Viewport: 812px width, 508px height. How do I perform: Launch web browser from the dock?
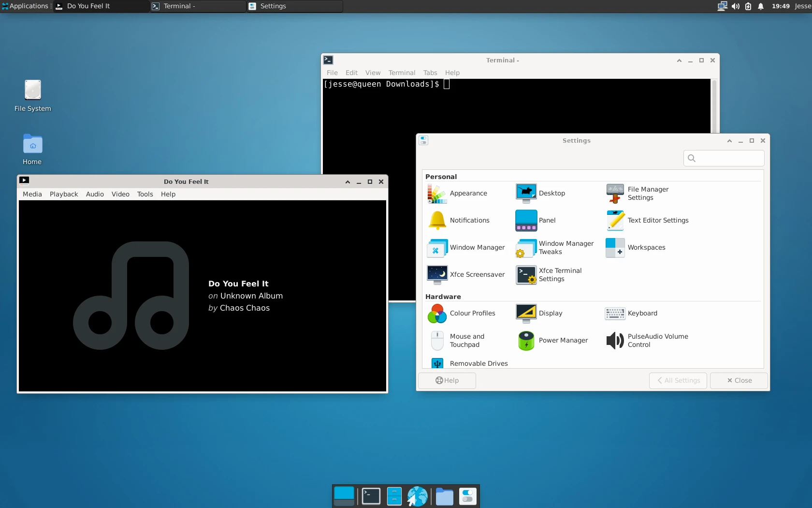[418, 496]
